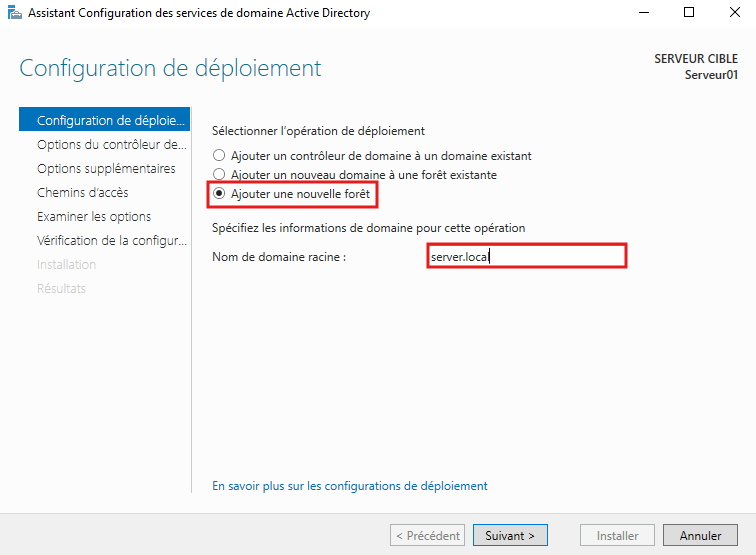Select 'Ajouter un nouveau domaine à une forêt existante'
The width and height of the screenshot is (756, 555).
[220, 175]
